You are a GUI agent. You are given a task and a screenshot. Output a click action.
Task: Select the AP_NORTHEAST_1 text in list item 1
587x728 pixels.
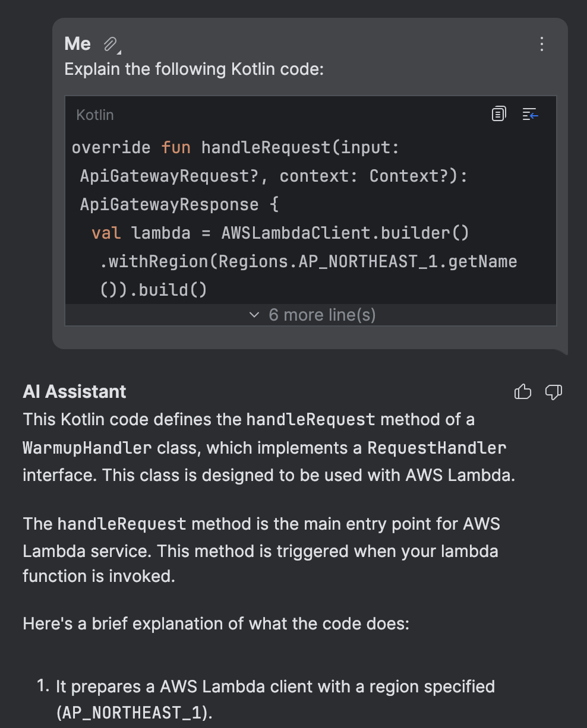coord(131,713)
